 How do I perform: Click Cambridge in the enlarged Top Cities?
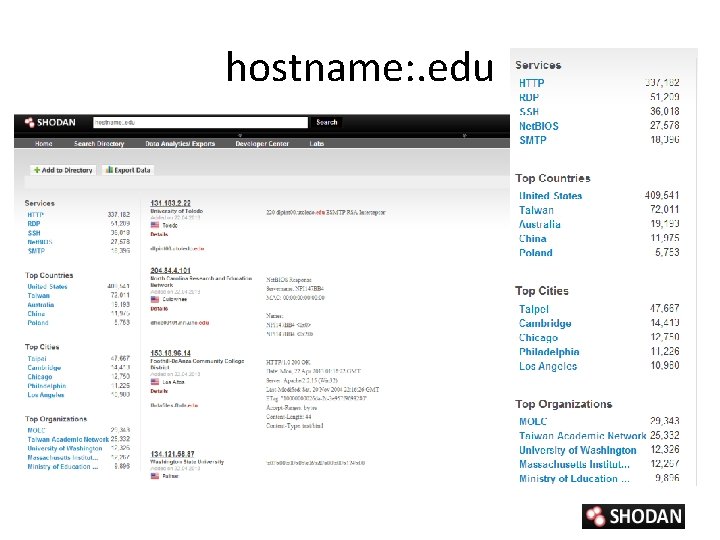pos(545,323)
